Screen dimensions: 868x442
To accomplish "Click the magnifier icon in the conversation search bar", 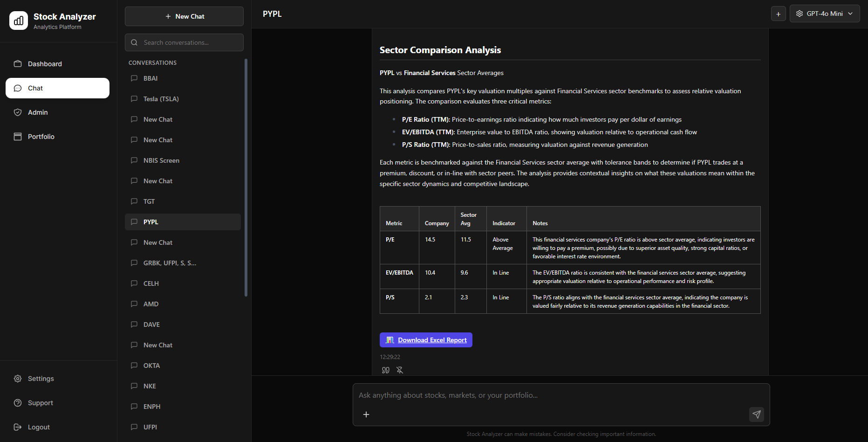I will click(134, 42).
